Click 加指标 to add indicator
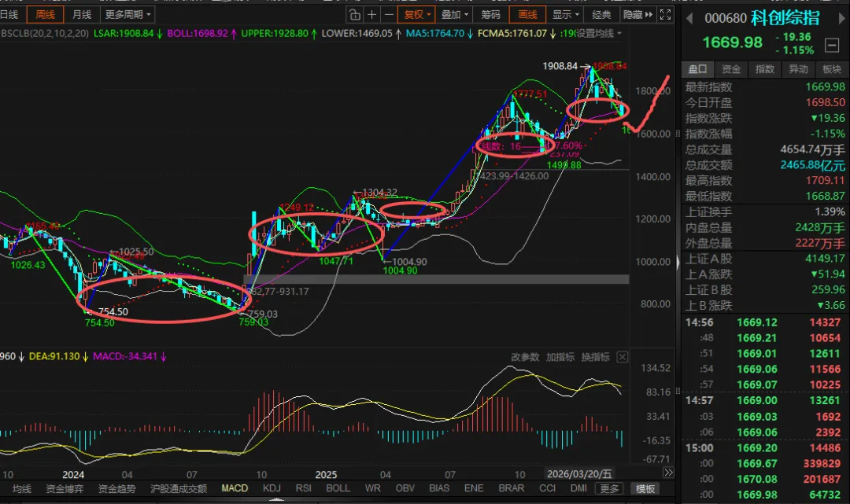The width and height of the screenshot is (850, 504). 560,357
